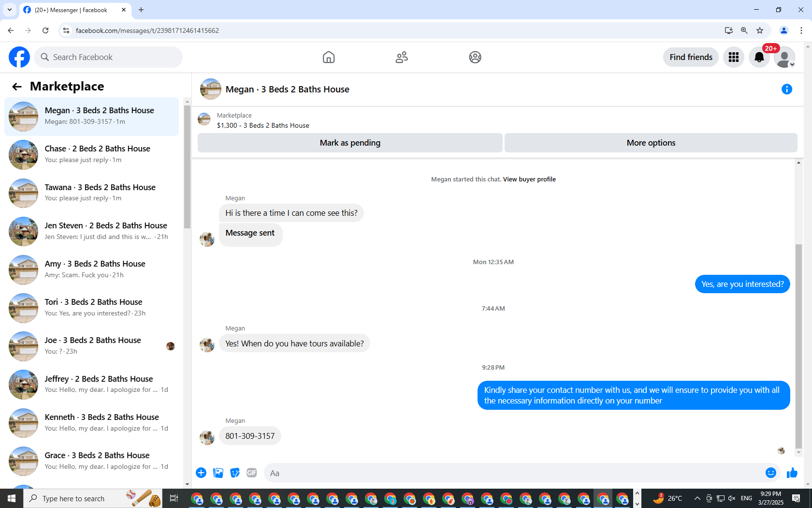Open the notifications bell
This screenshot has width=812, height=508.
click(759, 57)
